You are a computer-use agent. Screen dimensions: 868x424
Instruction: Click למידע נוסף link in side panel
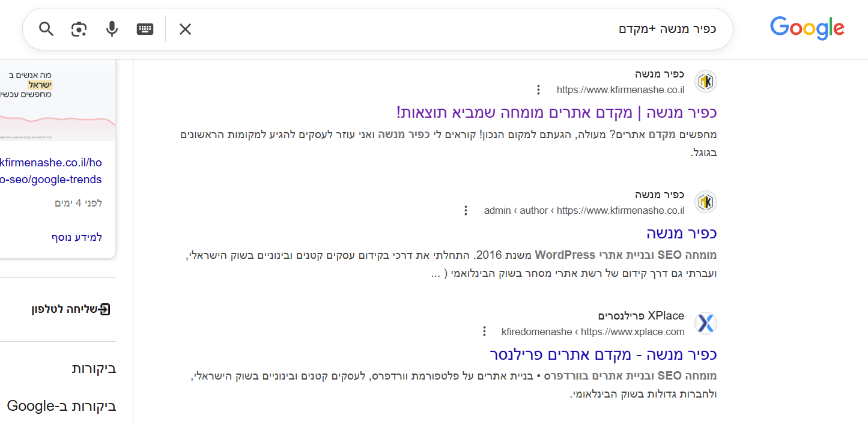pos(77,237)
